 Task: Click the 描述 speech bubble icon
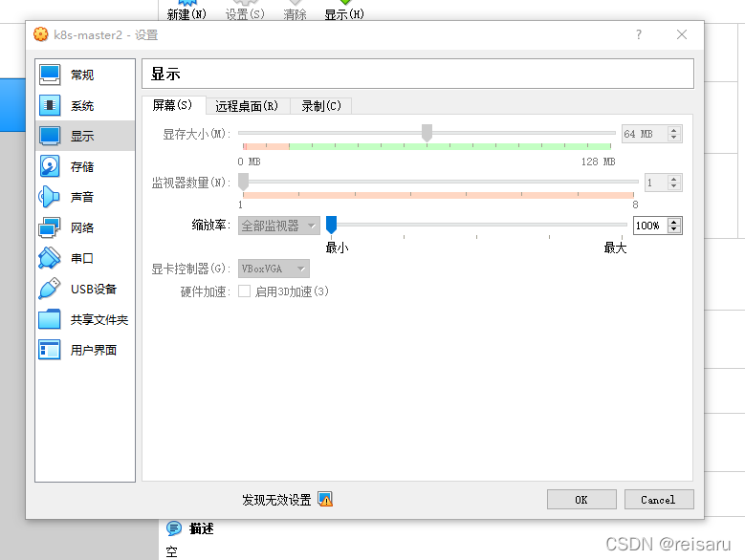click(174, 528)
